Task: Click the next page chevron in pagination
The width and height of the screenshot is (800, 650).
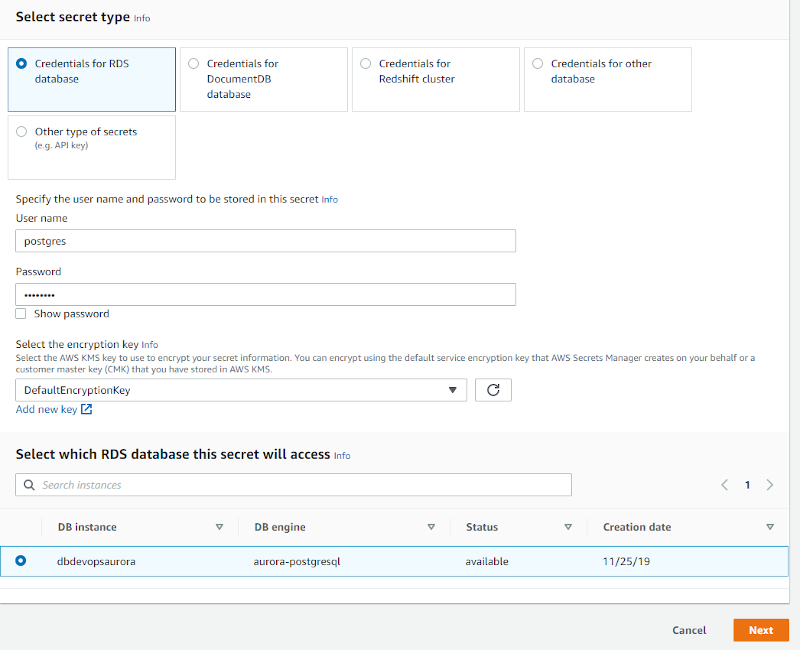Action: click(x=769, y=484)
